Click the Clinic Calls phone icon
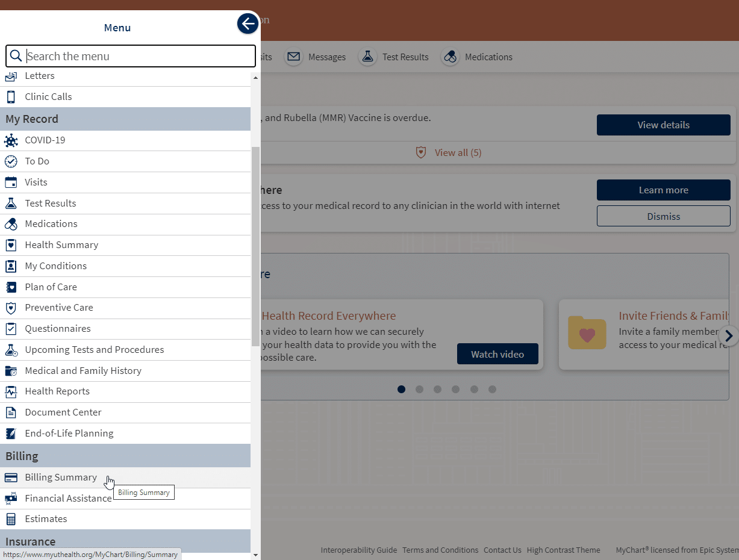The height and width of the screenshot is (560, 739). (x=11, y=97)
